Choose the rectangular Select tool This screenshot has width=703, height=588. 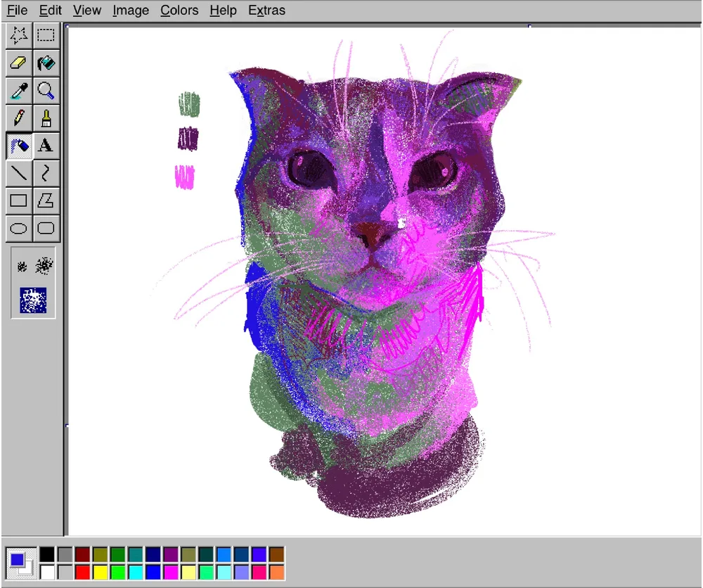pyautogui.click(x=46, y=35)
